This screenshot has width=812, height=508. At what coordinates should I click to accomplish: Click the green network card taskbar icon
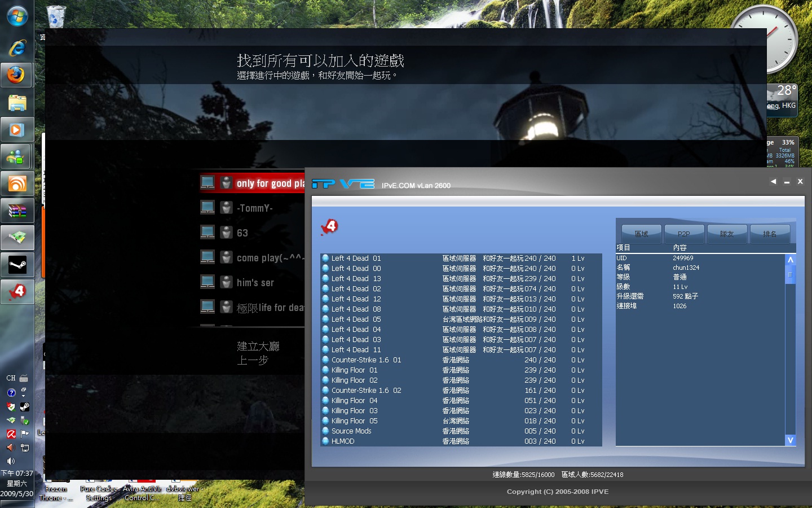coord(17,238)
